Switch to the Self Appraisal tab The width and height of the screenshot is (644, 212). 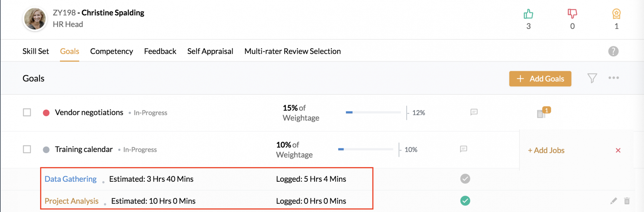[210, 51]
